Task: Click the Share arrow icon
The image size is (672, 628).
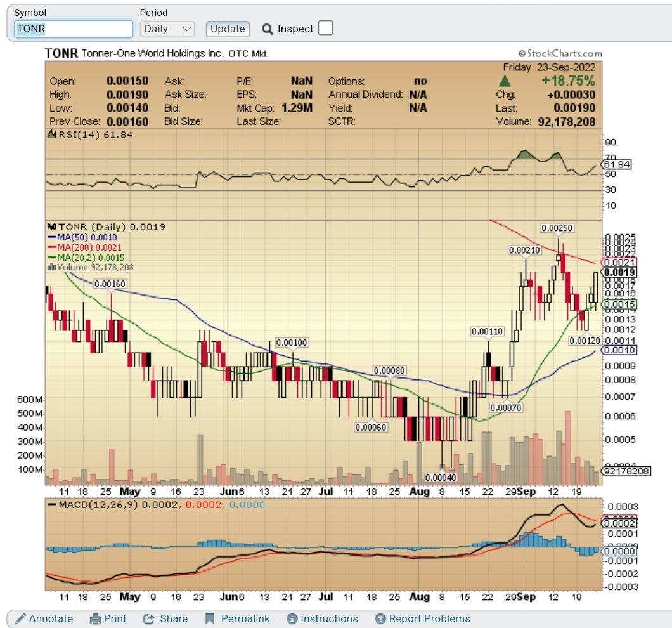Action: (149, 619)
